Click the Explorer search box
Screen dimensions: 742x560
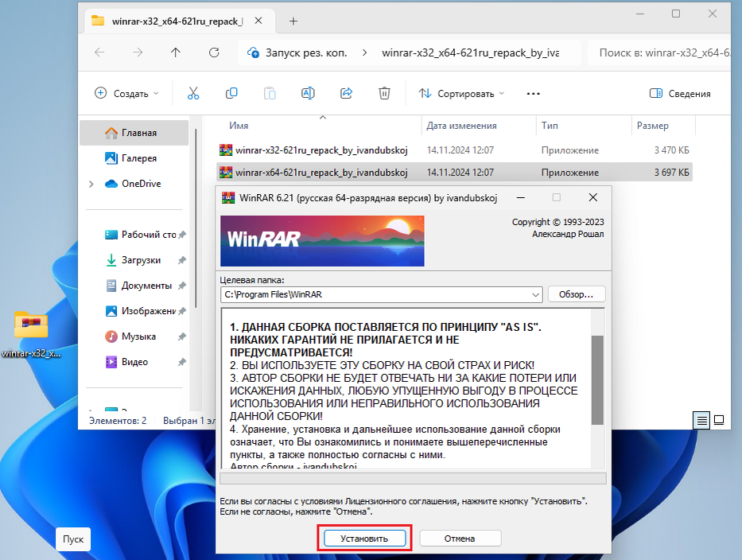coord(659,52)
